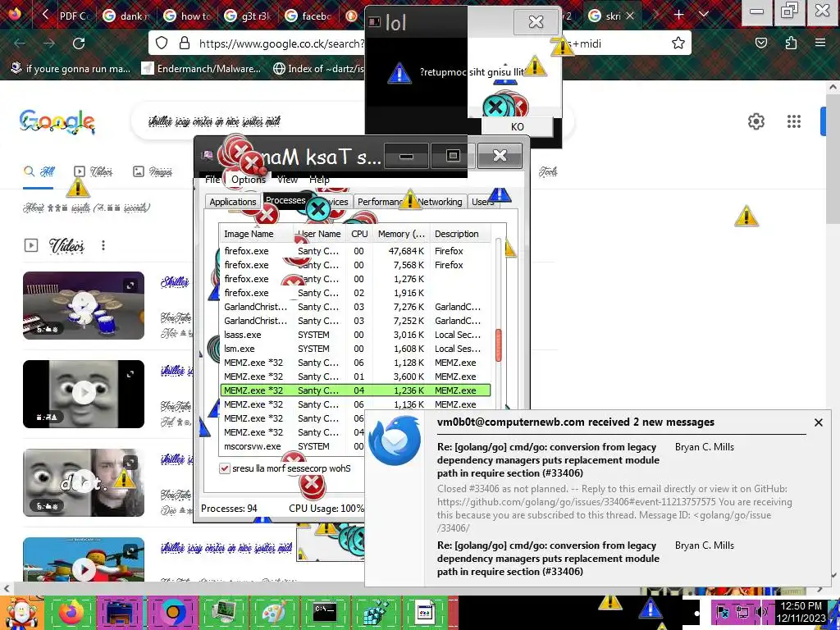This screenshot has width=840, height=630.
Task: Open Google Search settings gear icon
Action: pos(756,121)
